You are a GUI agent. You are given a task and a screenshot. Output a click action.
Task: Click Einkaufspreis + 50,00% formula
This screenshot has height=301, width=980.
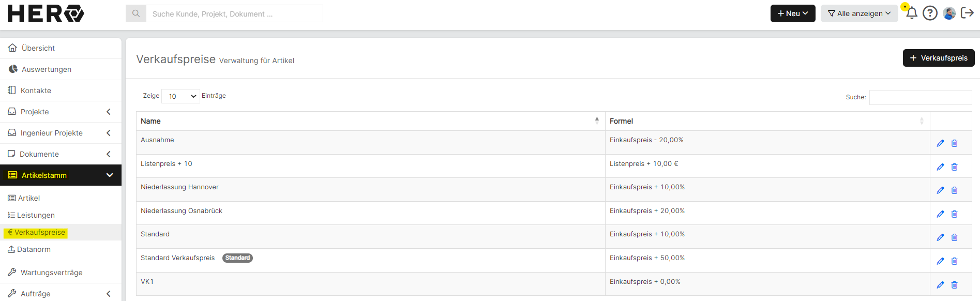pos(647,258)
